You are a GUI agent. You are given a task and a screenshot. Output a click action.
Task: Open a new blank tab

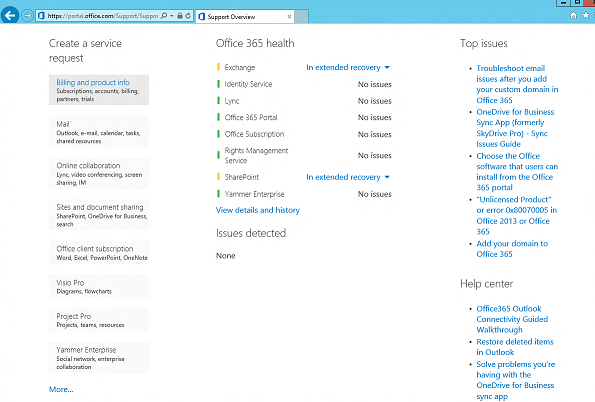click(301, 16)
